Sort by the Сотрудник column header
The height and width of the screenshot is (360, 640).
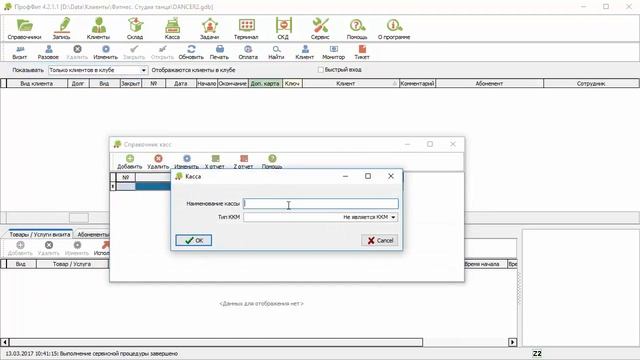591,83
